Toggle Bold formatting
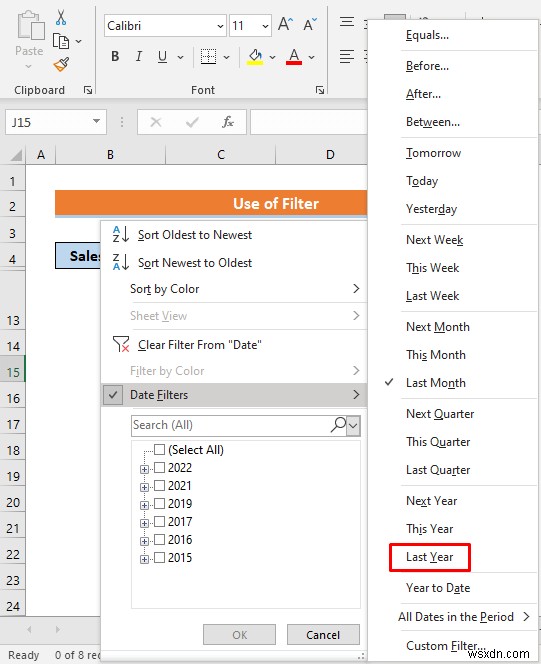This screenshot has width=541, height=664. pyautogui.click(x=115, y=57)
